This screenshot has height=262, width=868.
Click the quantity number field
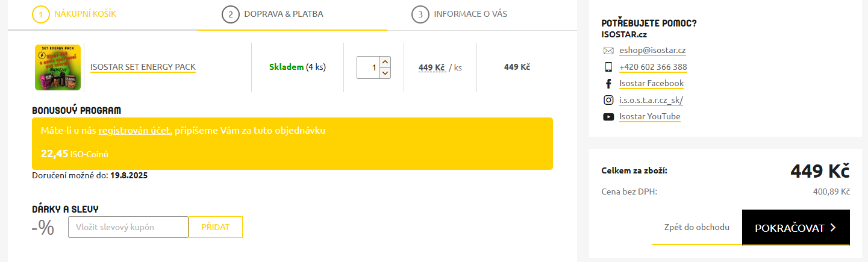[369, 67]
